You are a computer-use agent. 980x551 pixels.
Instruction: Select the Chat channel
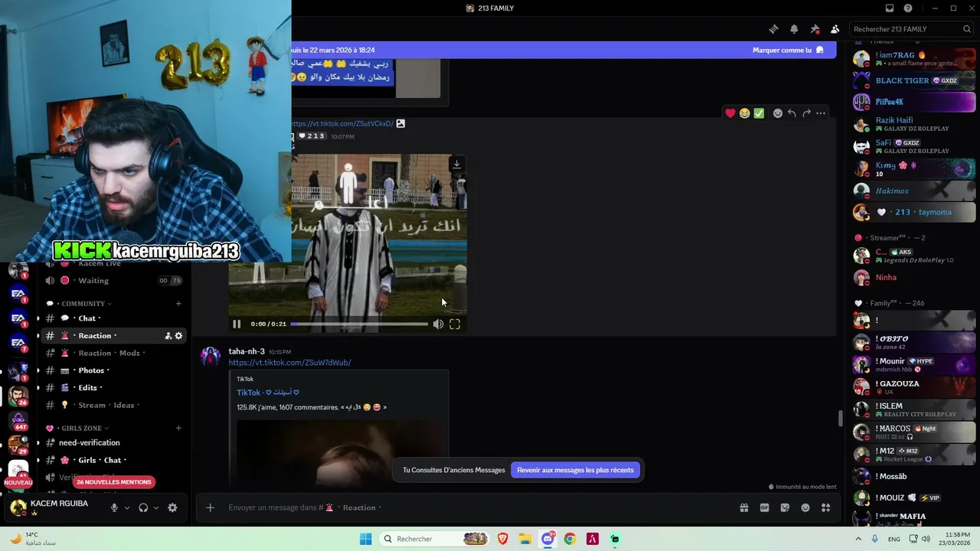point(113,318)
